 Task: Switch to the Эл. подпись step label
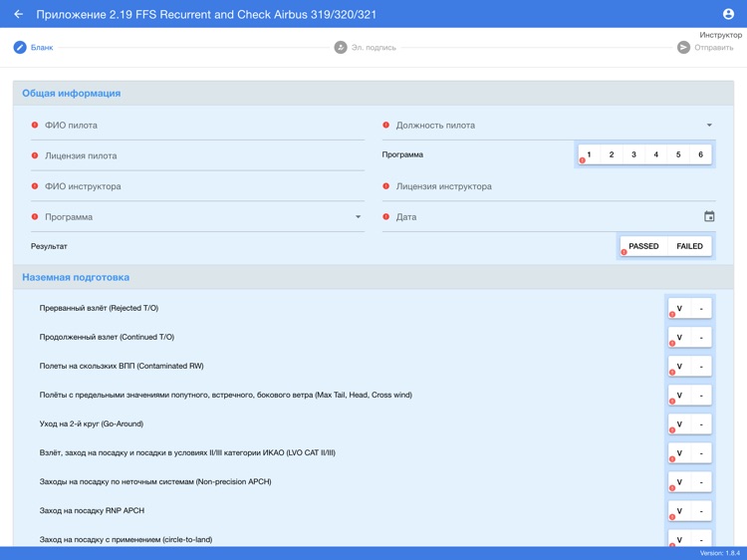click(x=373, y=48)
